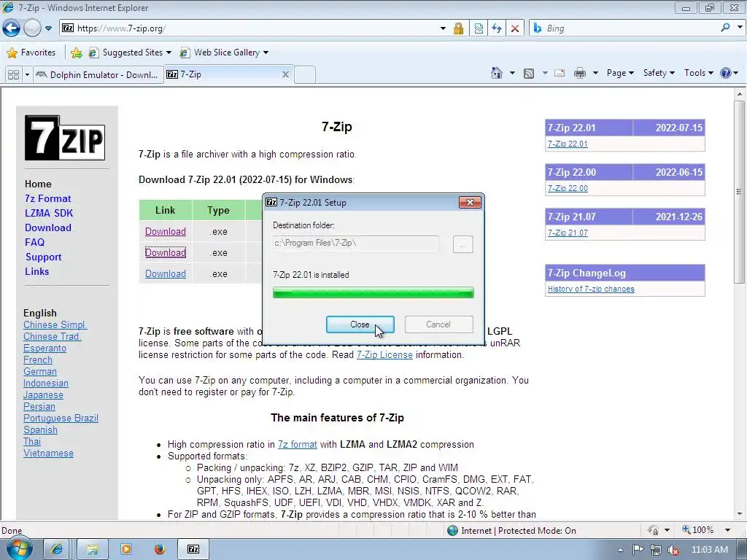This screenshot has width=747, height=560.
Task: Open a new blank tab
Action: click(305, 75)
